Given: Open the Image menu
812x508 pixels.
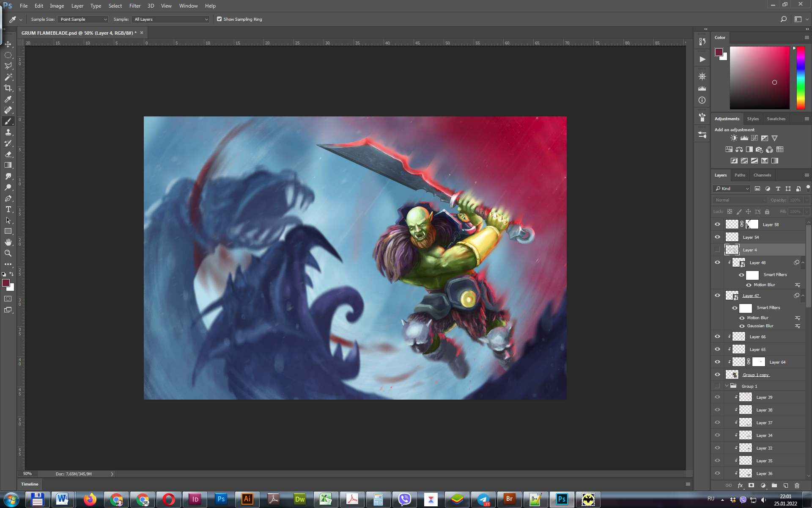Looking at the screenshot, I should [57, 6].
